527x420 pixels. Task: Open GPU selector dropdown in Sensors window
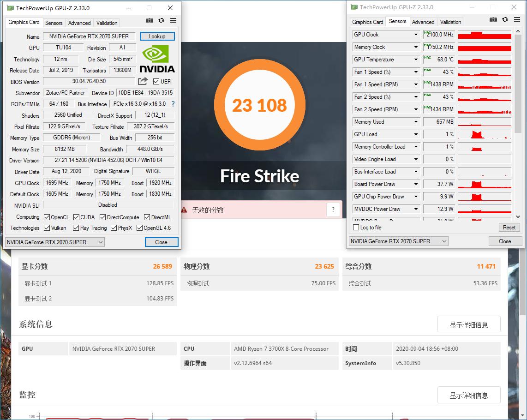(x=399, y=241)
